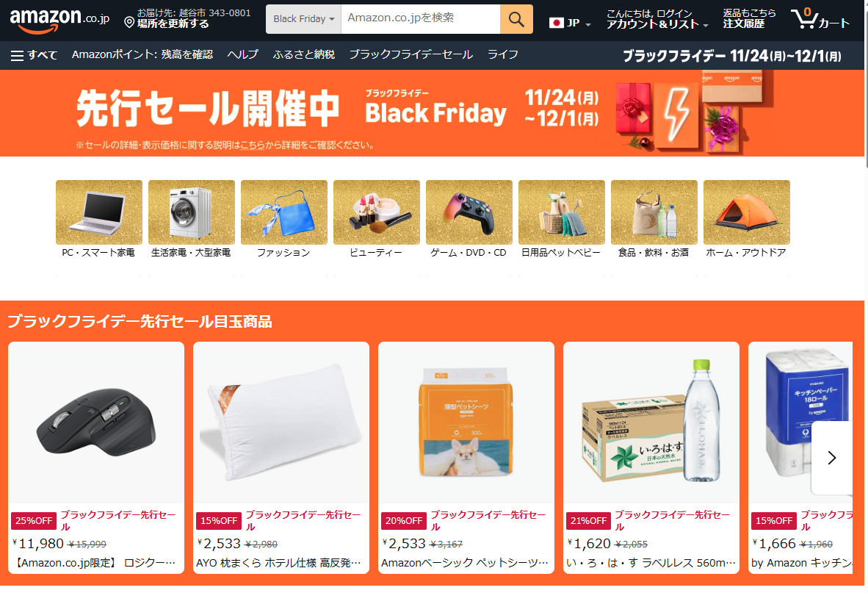
Task: Click inside the Amazon.co.jpを検索 search field
Action: [420, 19]
